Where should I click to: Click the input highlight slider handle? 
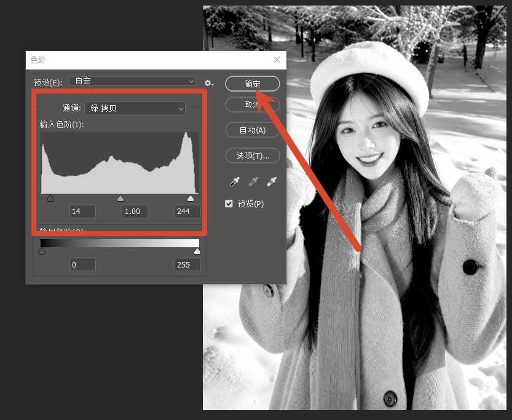coord(191,198)
